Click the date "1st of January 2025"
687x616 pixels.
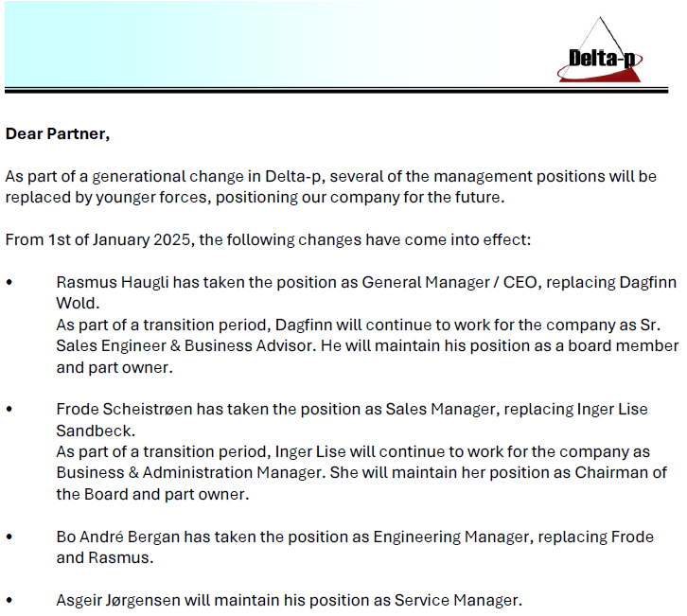[x=119, y=240]
